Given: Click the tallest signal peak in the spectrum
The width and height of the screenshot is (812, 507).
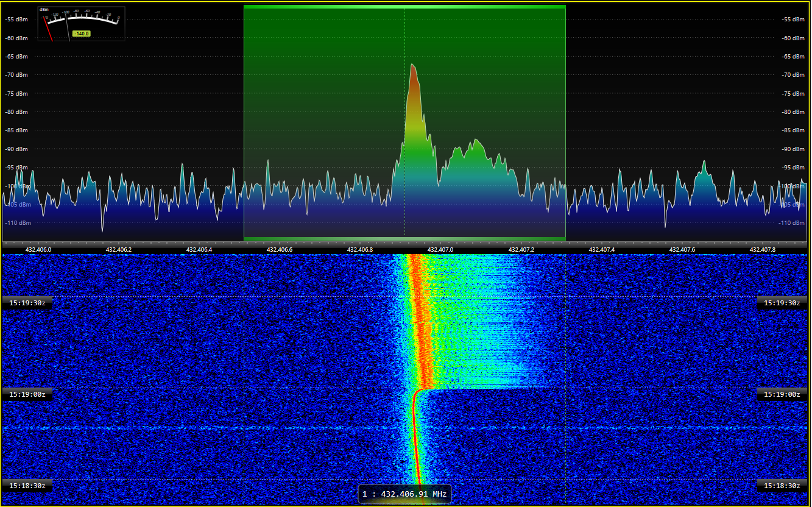Looking at the screenshot, I should [x=413, y=66].
